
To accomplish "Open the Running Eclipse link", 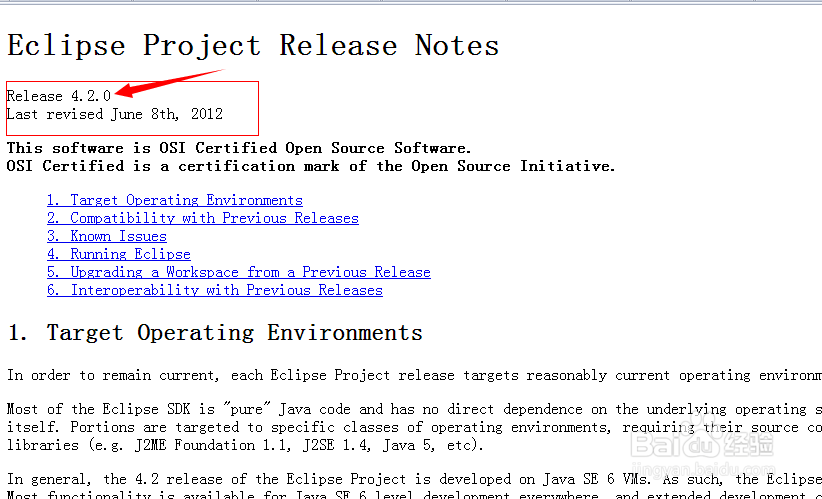I will pyautogui.click(x=118, y=254).
